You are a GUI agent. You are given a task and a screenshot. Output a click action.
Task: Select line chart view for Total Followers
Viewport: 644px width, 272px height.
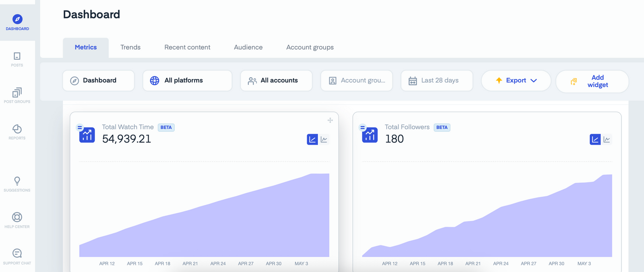(x=607, y=139)
